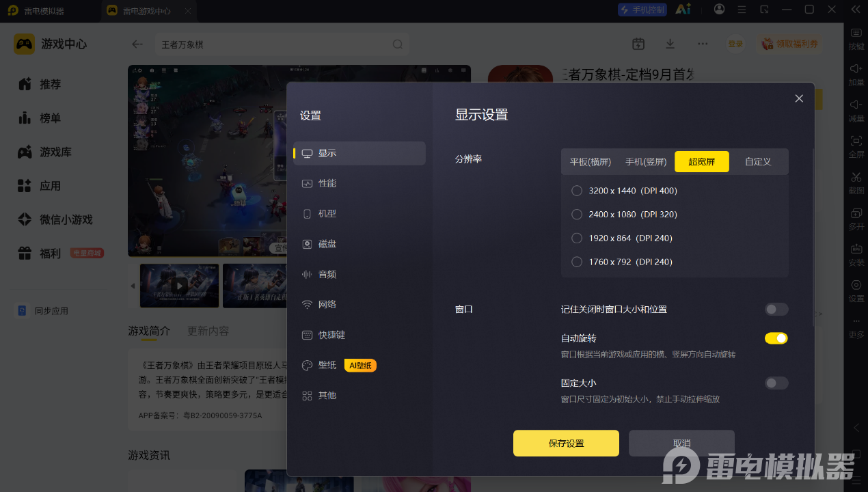Click the 更多 tool in right toolbar
868x492 pixels.
coord(856,327)
